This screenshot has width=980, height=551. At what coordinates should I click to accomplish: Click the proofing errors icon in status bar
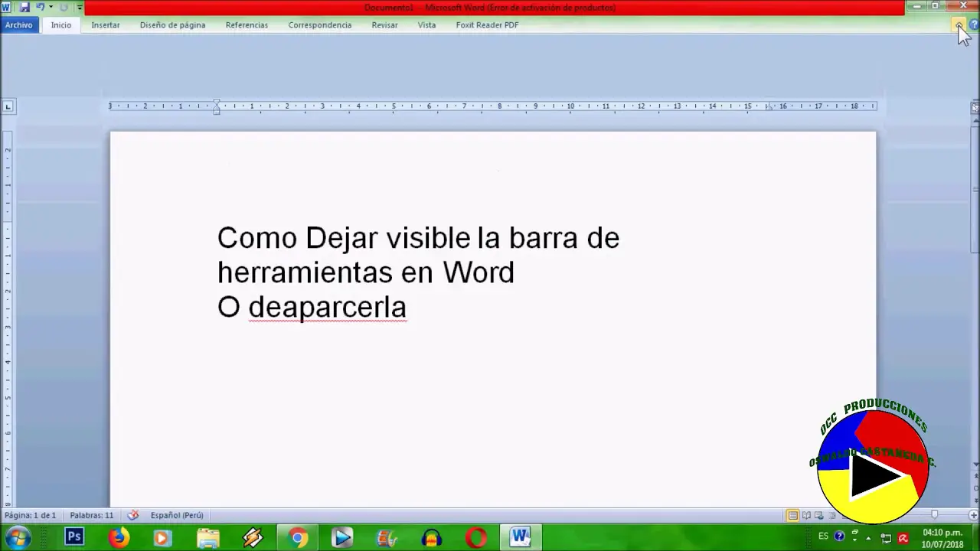132,515
